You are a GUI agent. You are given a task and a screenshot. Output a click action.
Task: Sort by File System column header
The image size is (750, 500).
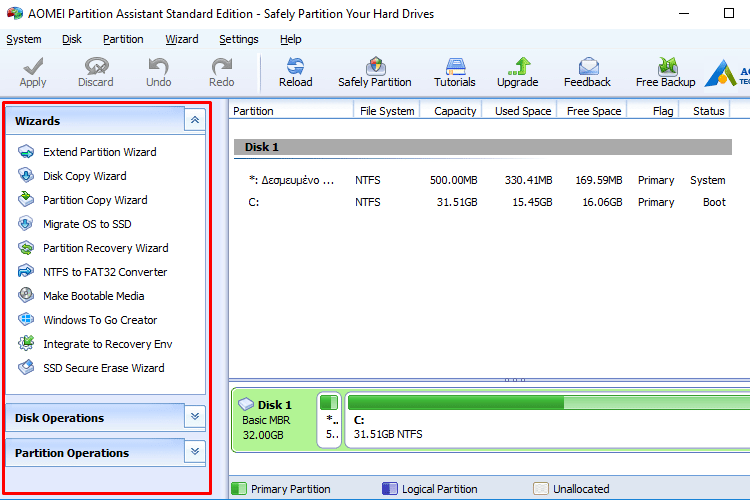pos(387,111)
